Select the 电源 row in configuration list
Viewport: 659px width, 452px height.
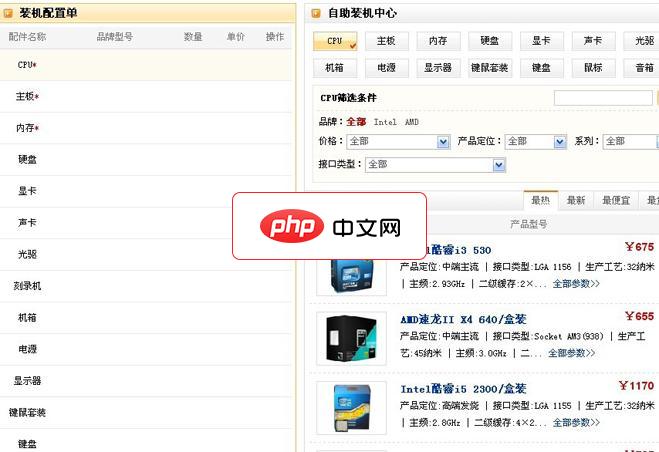(146, 349)
